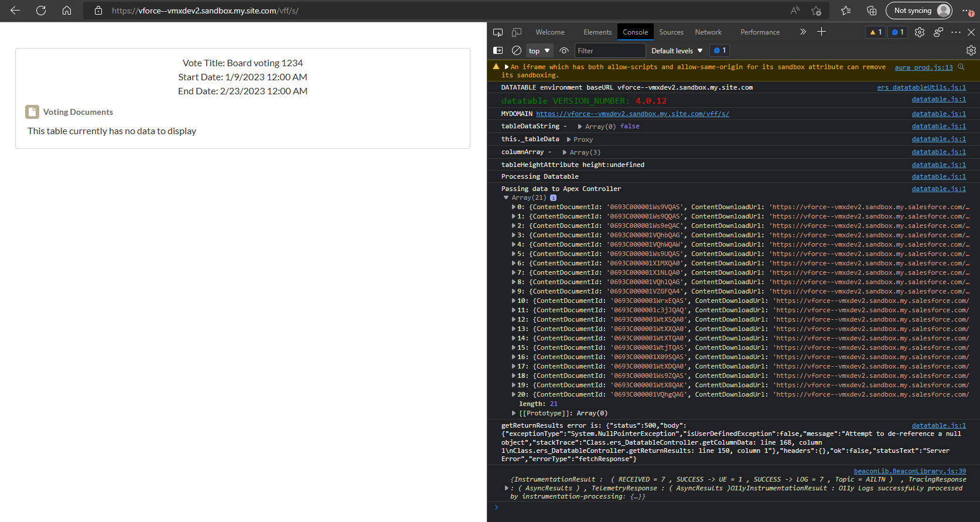Expand array item 20 in console

[x=514, y=394]
